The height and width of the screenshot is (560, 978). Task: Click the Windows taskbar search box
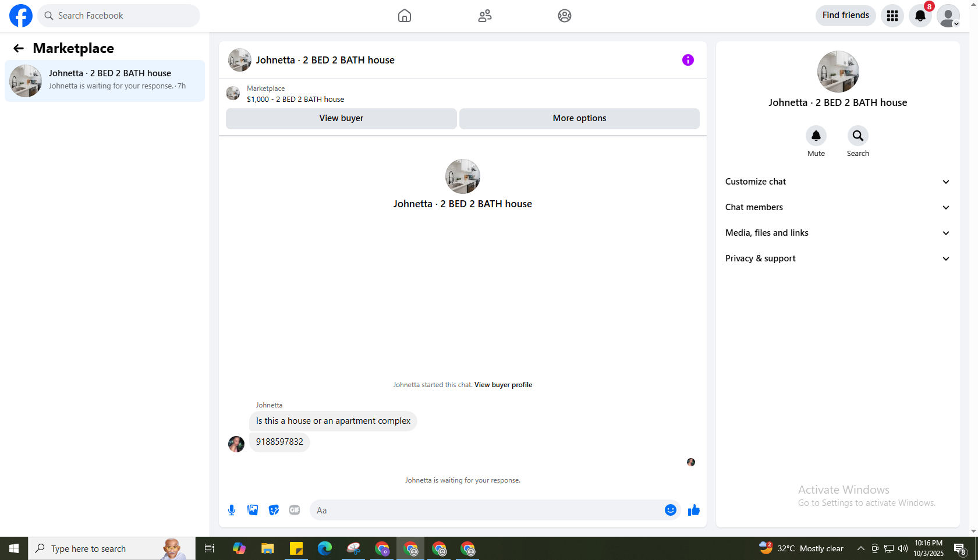[112, 548]
